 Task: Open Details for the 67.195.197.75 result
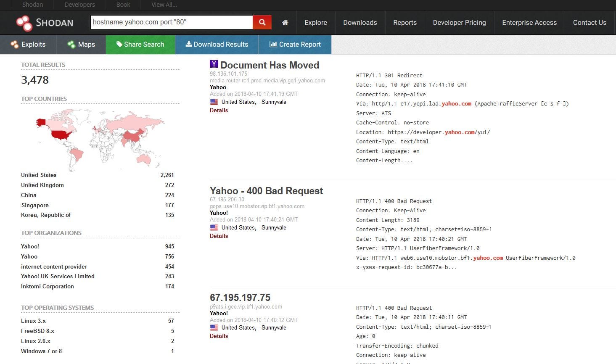pyautogui.click(x=219, y=336)
